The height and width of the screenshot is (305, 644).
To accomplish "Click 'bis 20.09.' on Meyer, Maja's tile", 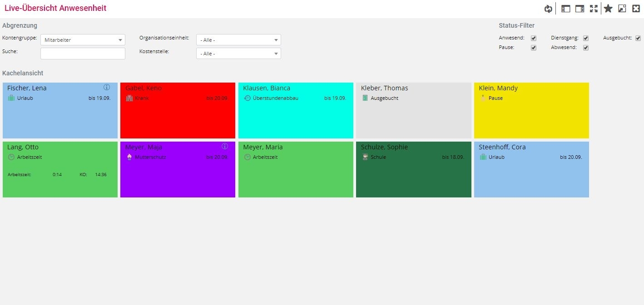I will (217, 157).
